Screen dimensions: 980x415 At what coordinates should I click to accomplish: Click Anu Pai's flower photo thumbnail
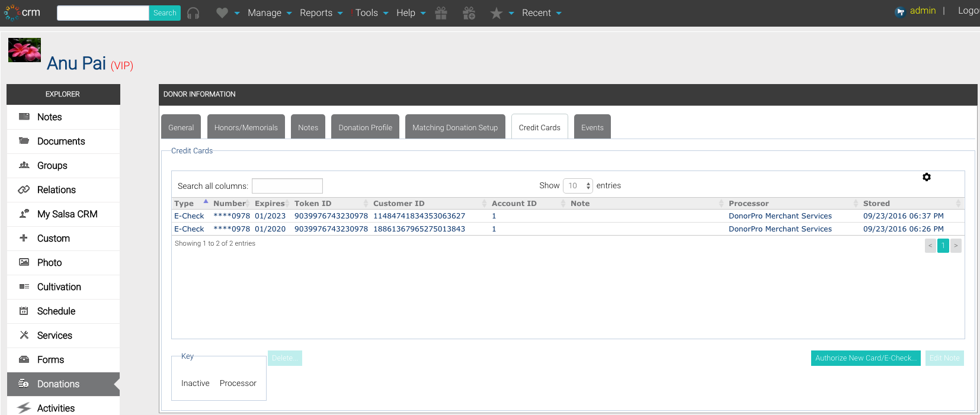pyautogui.click(x=24, y=50)
